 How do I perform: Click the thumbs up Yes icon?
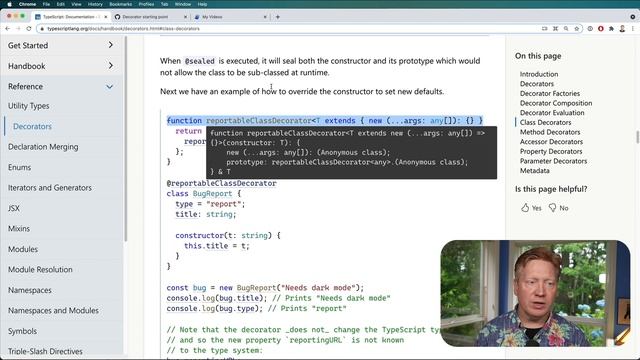coord(525,208)
